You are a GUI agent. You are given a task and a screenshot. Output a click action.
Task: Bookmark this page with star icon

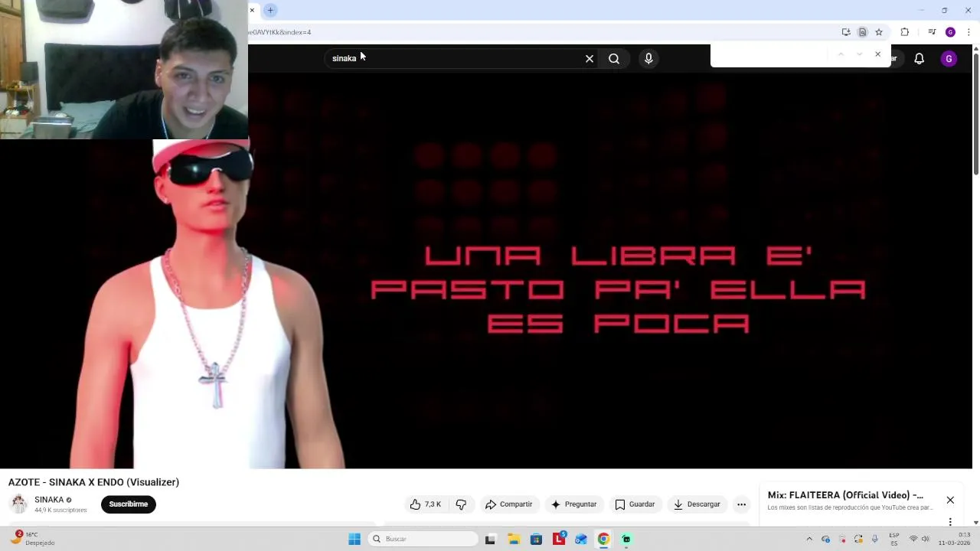point(879,32)
